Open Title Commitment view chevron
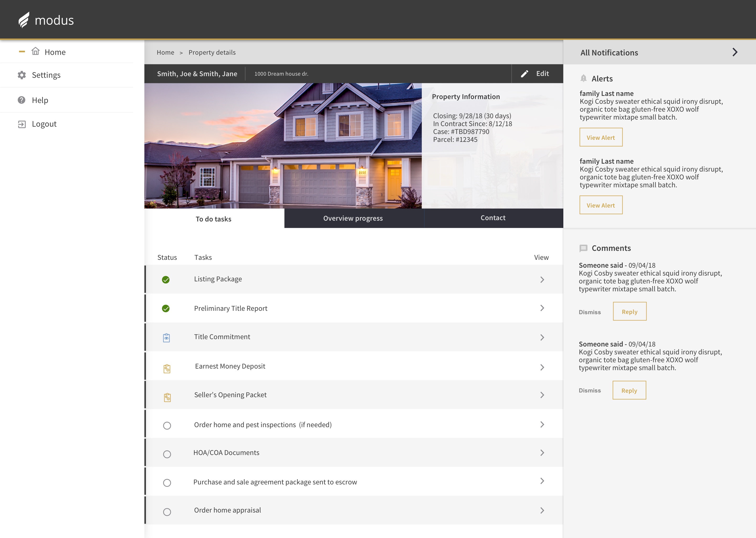 542,337
